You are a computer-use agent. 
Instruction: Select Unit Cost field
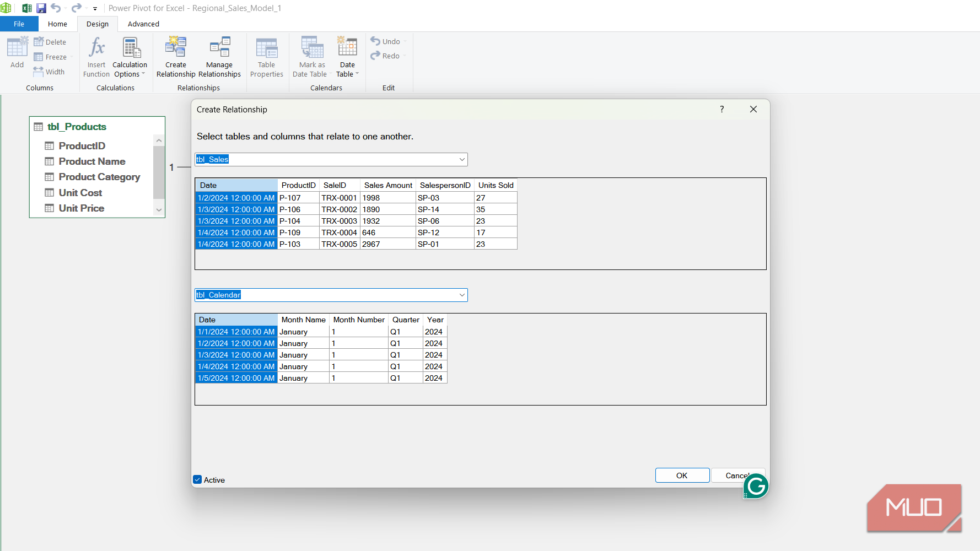[80, 193]
